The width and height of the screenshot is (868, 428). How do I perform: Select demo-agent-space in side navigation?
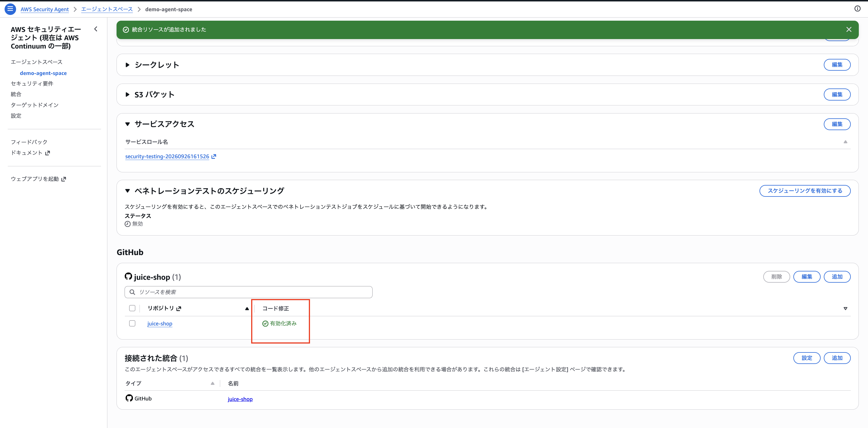pos(43,73)
